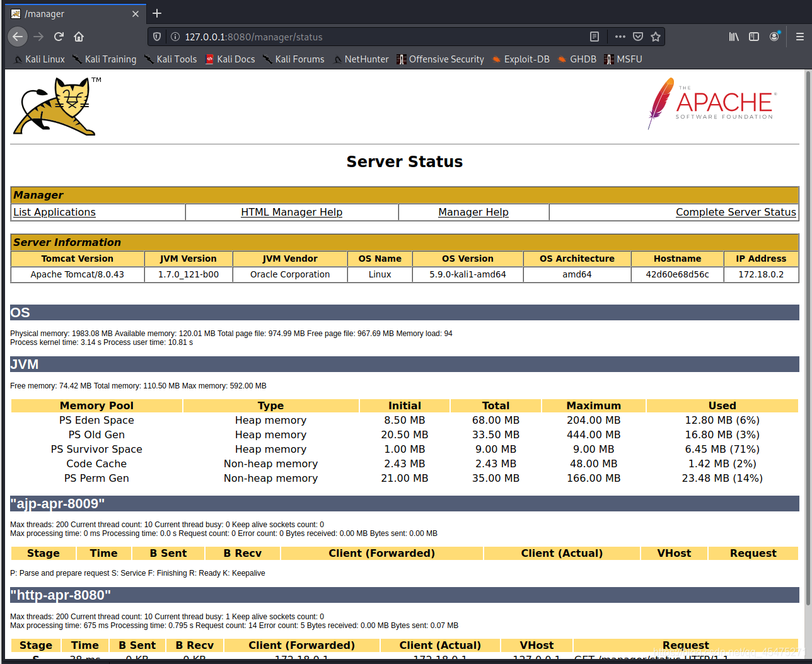Click the Memory Pool column header
This screenshot has width=812, height=664.
[96, 406]
